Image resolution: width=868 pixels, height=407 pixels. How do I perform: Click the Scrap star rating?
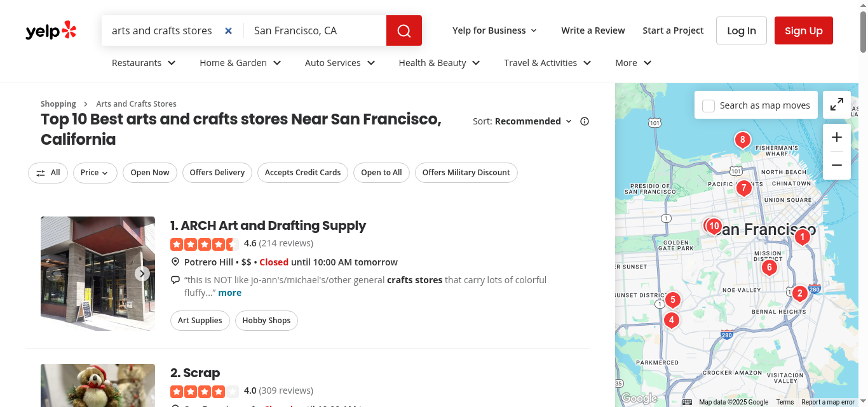point(205,391)
